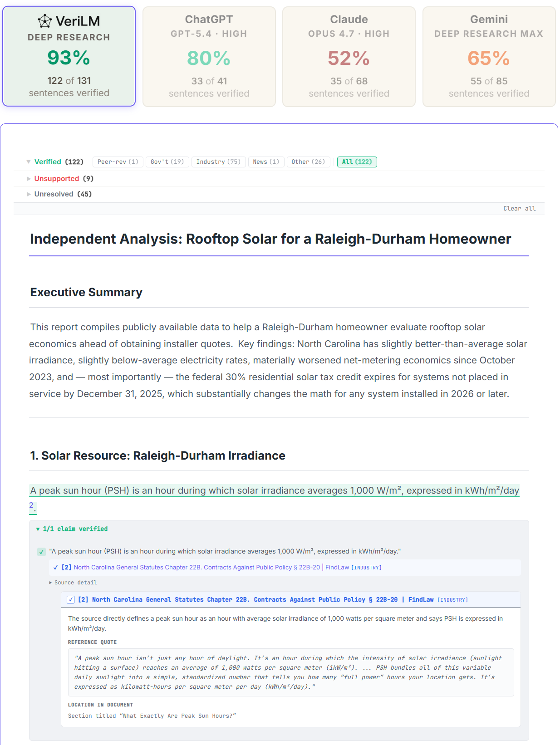The height and width of the screenshot is (745, 560).
Task: Toggle the All (122) filter chip
Action: 357,162
